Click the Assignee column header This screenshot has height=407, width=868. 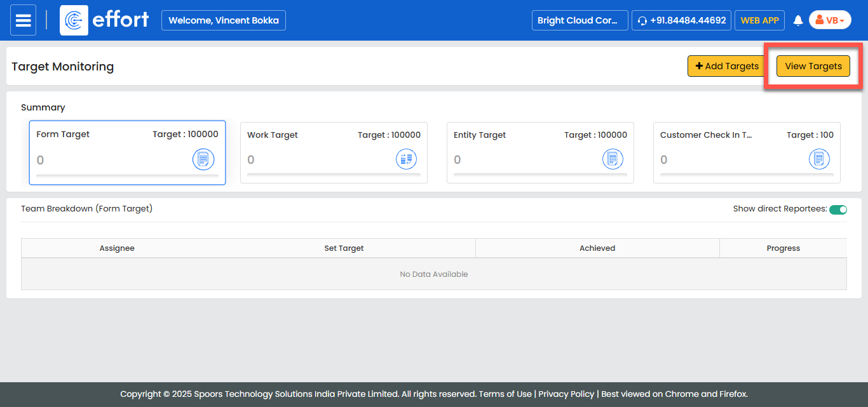(x=117, y=248)
